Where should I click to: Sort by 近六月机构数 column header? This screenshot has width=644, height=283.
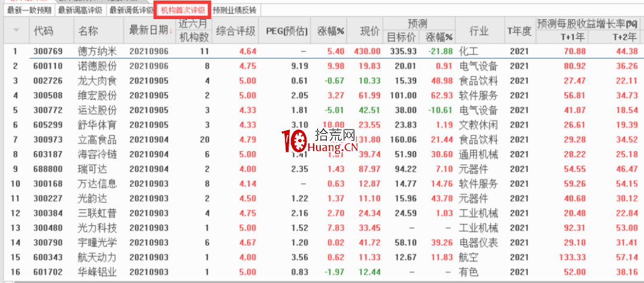(194, 30)
